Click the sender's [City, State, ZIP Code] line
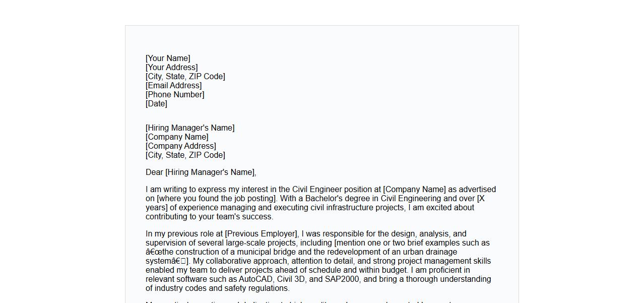Screen dimensions: 644x303 coord(185,77)
